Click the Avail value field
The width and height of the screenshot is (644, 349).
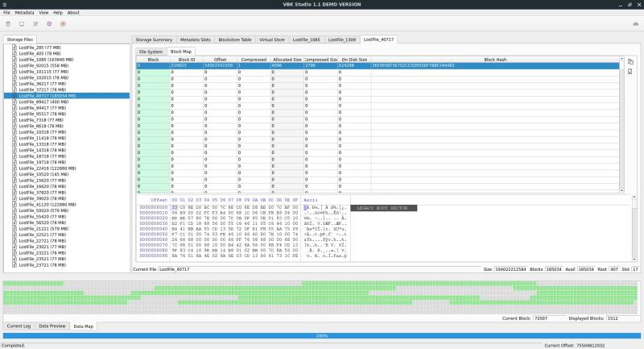[586, 269]
